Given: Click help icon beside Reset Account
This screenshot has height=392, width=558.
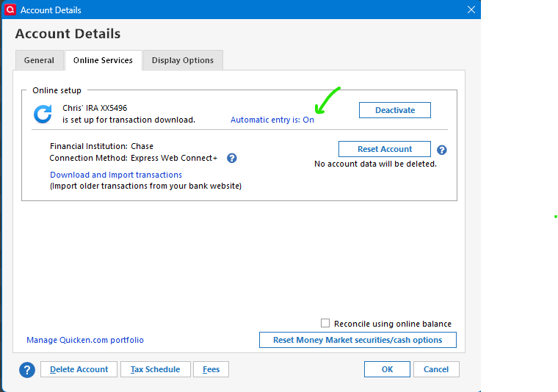Looking at the screenshot, I should click(x=441, y=150).
